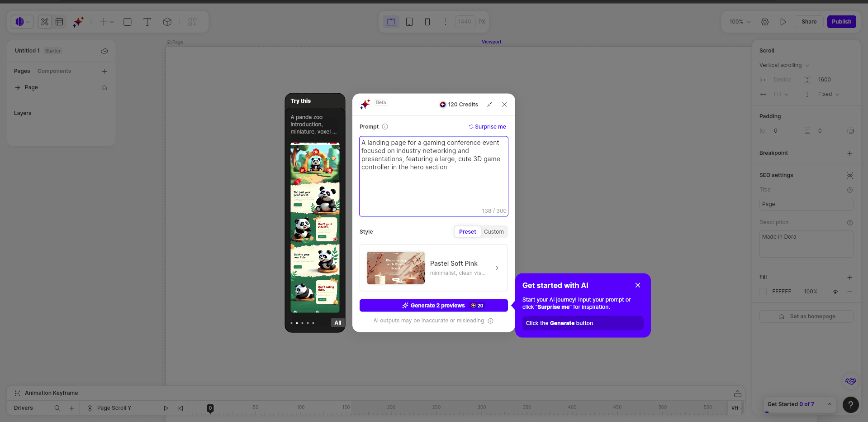Image resolution: width=868 pixels, height=422 pixels.
Task: Toggle individual padding sides icon
Action: pyautogui.click(x=850, y=131)
